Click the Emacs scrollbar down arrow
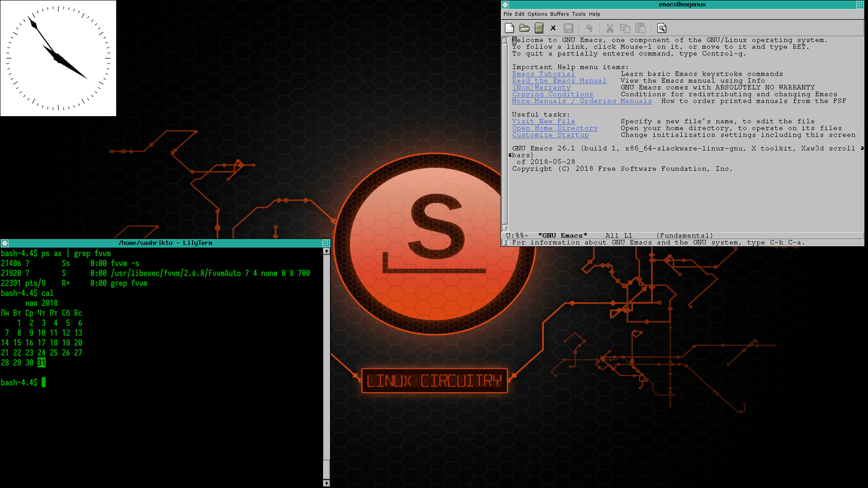868x488 pixels. tap(505, 228)
